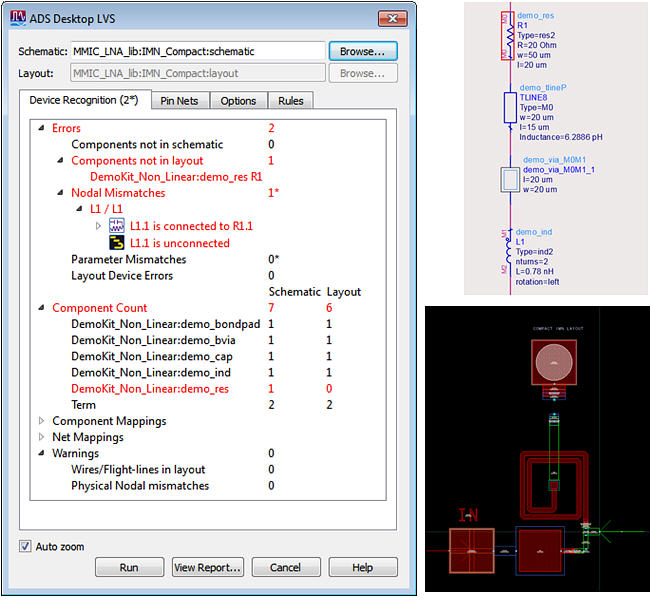Screen dimensions: 650x600
Task: Collapse the Nodal Mismatches node
Action: pyautogui.click(x=61, y=192)
